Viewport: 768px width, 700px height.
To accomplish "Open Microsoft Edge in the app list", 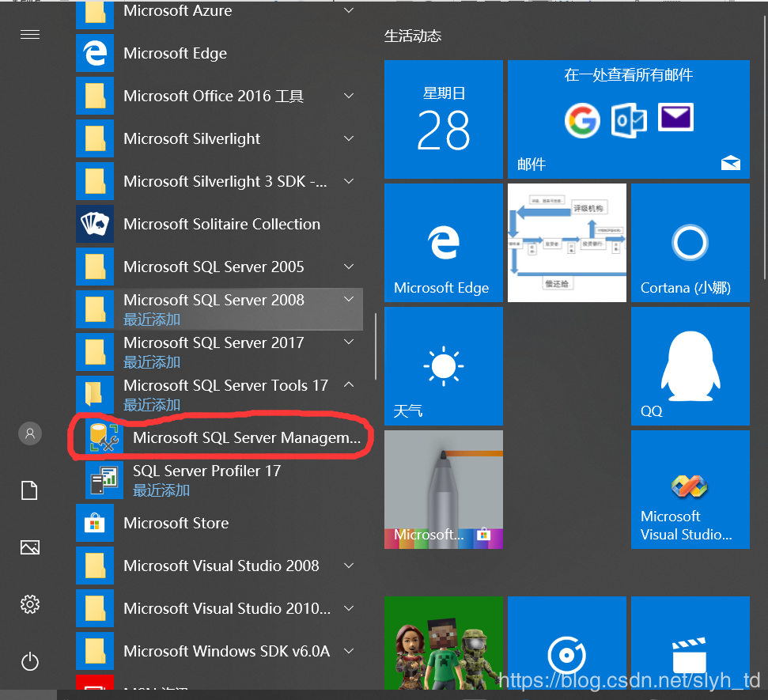I will click(x=175, y=53).
